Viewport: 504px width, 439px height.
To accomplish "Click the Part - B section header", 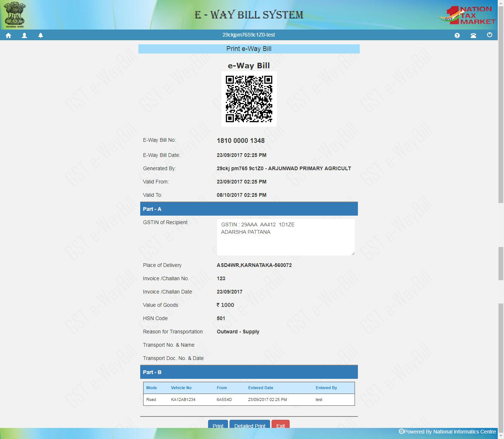I will 249,372.
